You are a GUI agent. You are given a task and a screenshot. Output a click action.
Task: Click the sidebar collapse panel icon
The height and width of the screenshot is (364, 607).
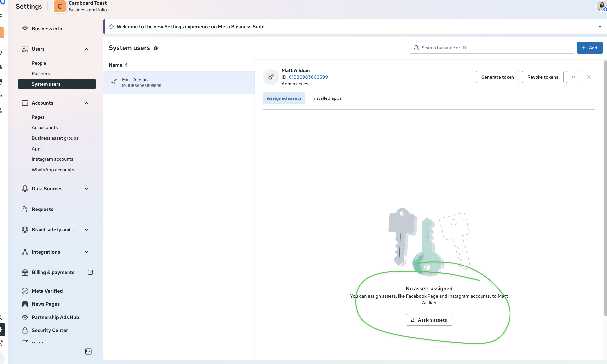click(x=88, y=351)
